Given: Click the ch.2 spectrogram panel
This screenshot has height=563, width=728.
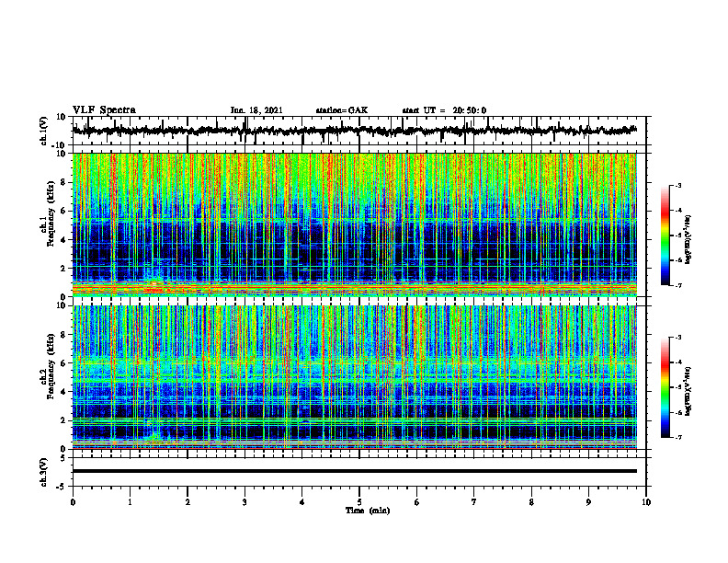Looking at the screenshot, I should (355, 377).
